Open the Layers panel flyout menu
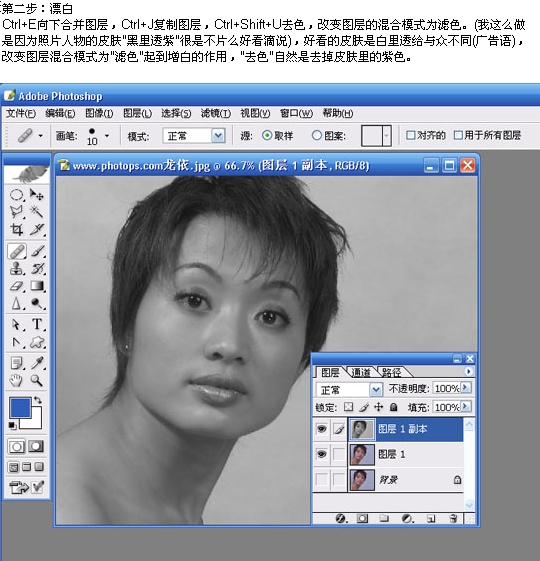This screenshot has height=561, width=540. [x=468, y=371]
